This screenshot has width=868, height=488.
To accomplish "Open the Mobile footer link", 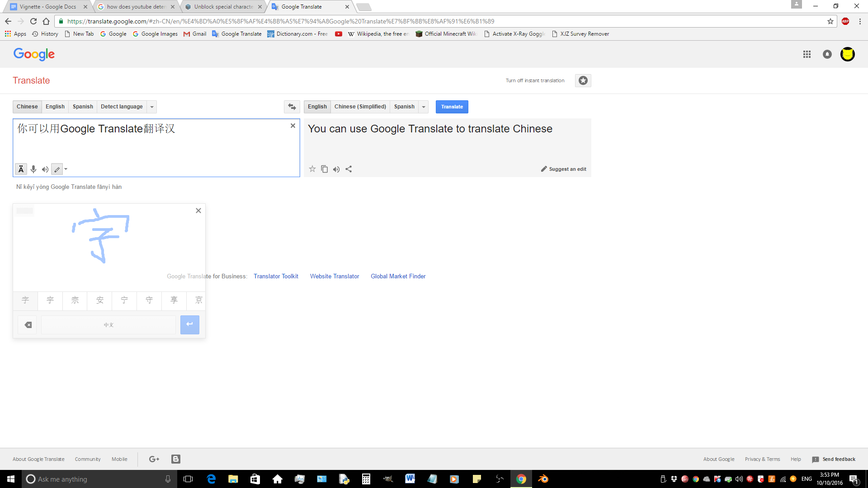I will click(x=119, y=459).
